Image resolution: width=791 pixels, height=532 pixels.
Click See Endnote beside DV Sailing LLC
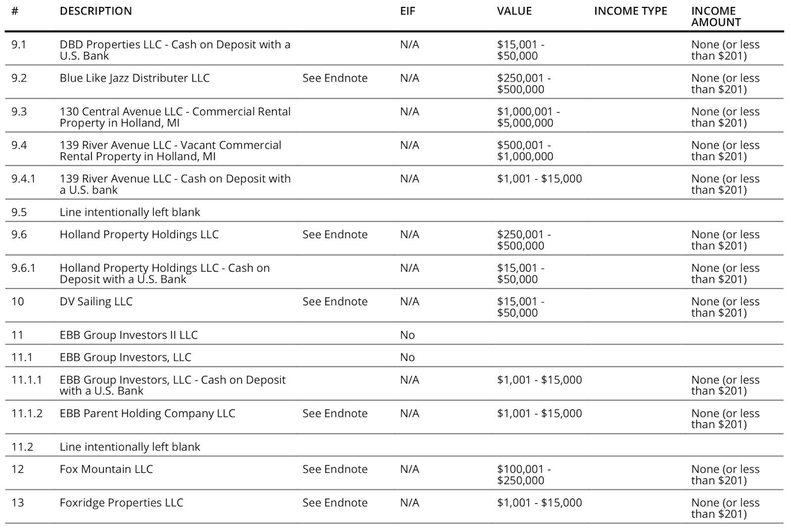point(335,302)
